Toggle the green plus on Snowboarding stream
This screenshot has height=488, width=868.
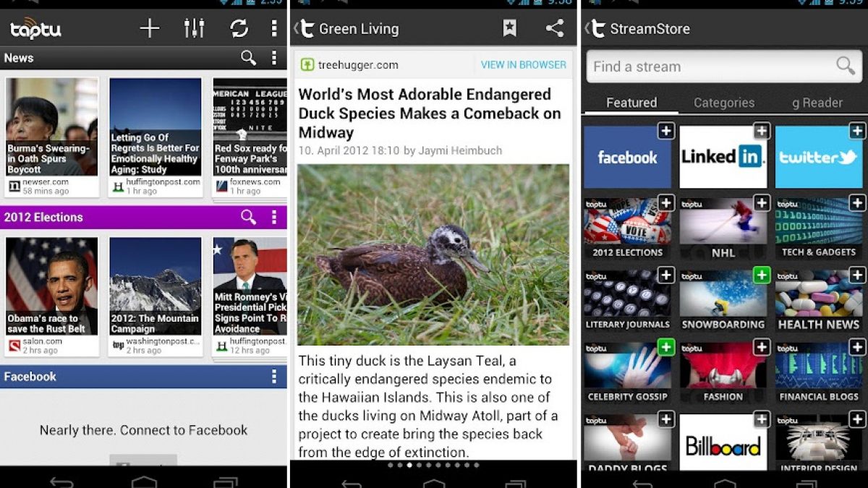762,275
